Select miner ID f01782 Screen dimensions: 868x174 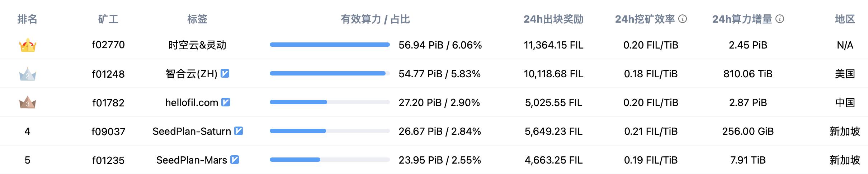pos(108,103)
